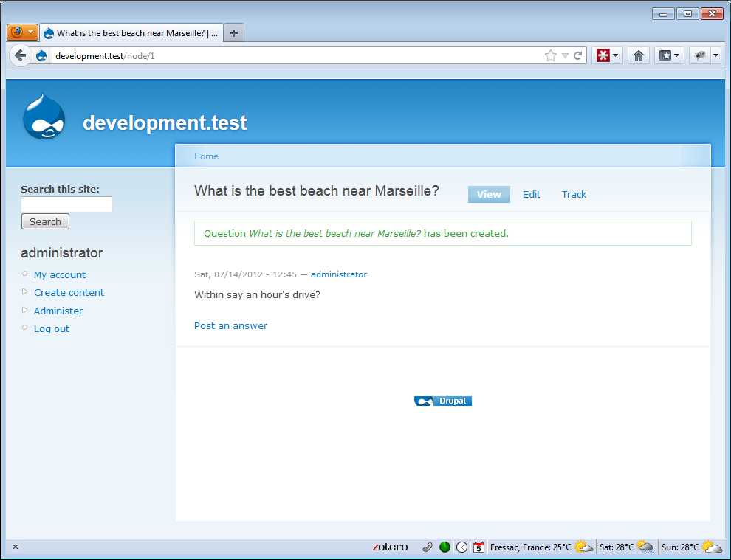Open Zotero from the status bar
The image size is (731, 560).
click(x=391, y=547)
